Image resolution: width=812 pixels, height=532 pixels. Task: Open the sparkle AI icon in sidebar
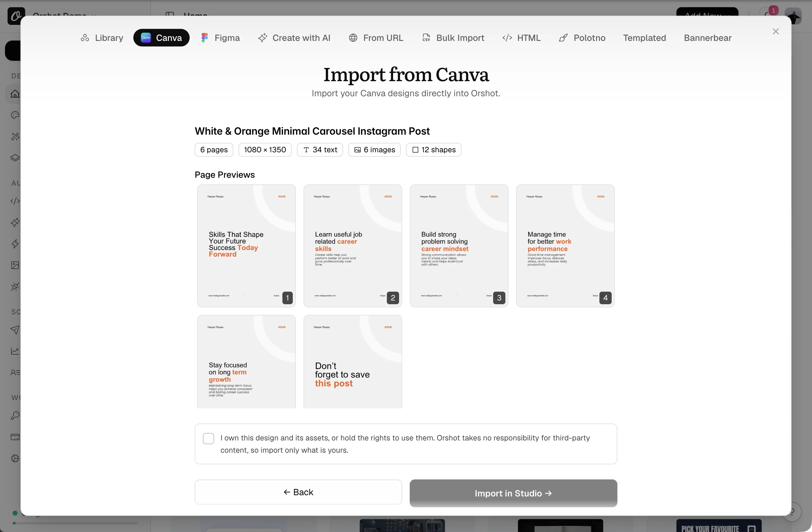pyautogui.click(x=15, y=222)
